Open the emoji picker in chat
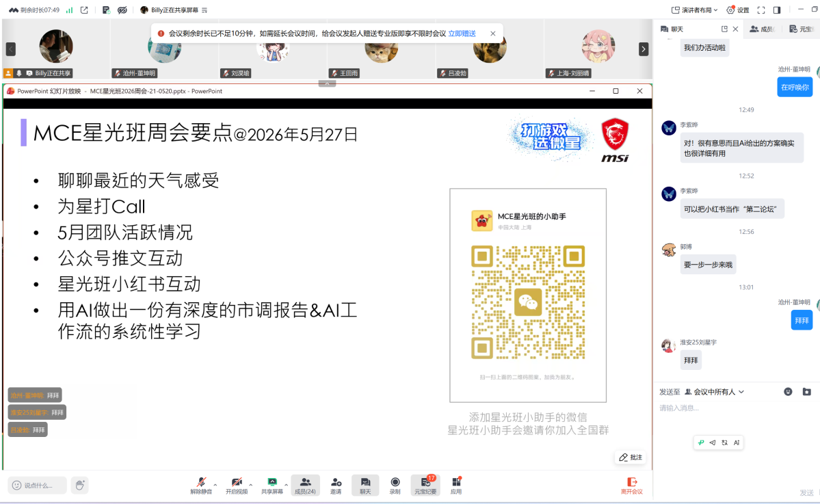Screen dimensions: 820x504 pos(788,392)
